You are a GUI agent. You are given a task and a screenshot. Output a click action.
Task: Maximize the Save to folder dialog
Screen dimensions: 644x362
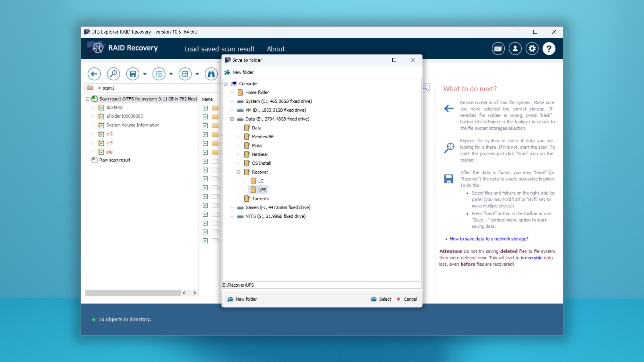pos(394,60)
